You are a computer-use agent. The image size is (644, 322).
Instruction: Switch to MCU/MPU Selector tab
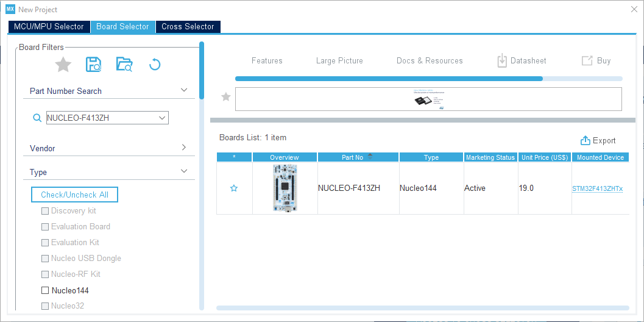(49, 27)
